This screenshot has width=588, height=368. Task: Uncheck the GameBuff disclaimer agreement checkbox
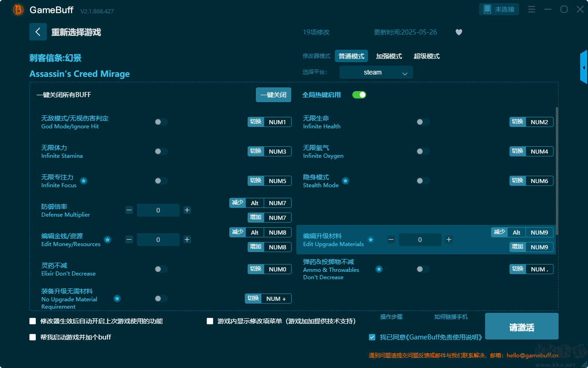pyautogui.click(x=372, y=337)
